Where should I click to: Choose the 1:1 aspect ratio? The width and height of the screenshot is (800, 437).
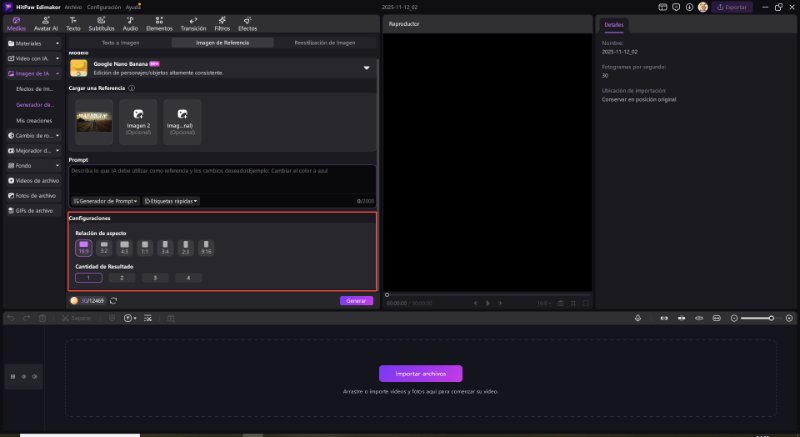point(145,246)
